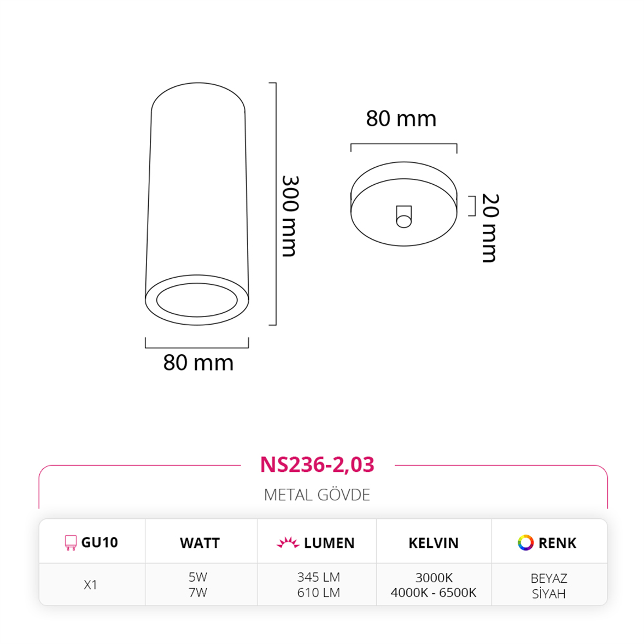The width and height of the screenshot is (644, 644).
Task: Click the GU10 bulb socket icon
Action: [71, 542]
